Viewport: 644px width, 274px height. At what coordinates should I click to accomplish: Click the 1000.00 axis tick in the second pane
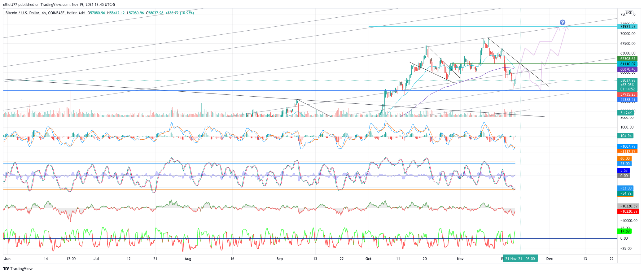[627, 127]
